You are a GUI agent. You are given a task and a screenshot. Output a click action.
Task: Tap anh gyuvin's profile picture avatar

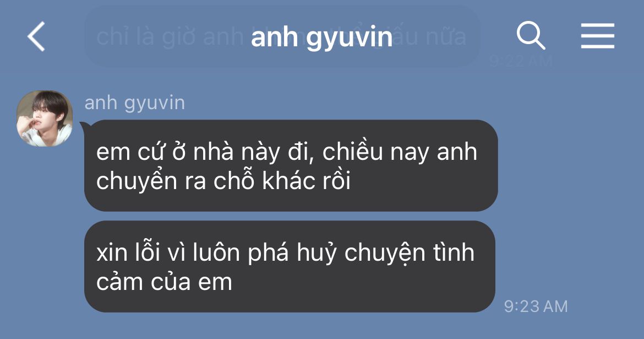tap(45, 119)
